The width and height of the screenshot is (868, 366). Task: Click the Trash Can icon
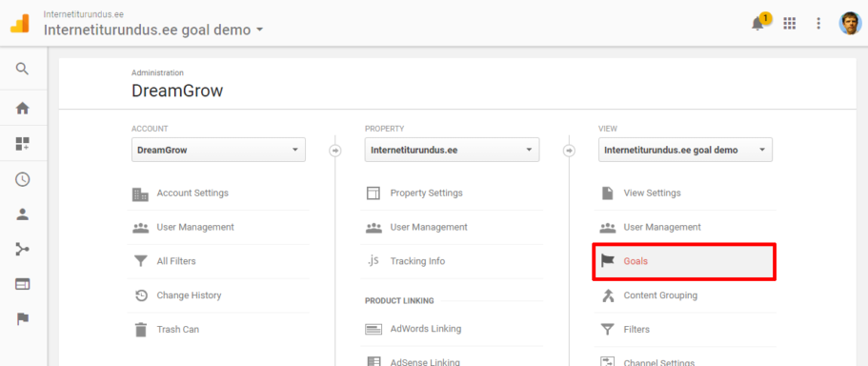[x=141, y=330]
